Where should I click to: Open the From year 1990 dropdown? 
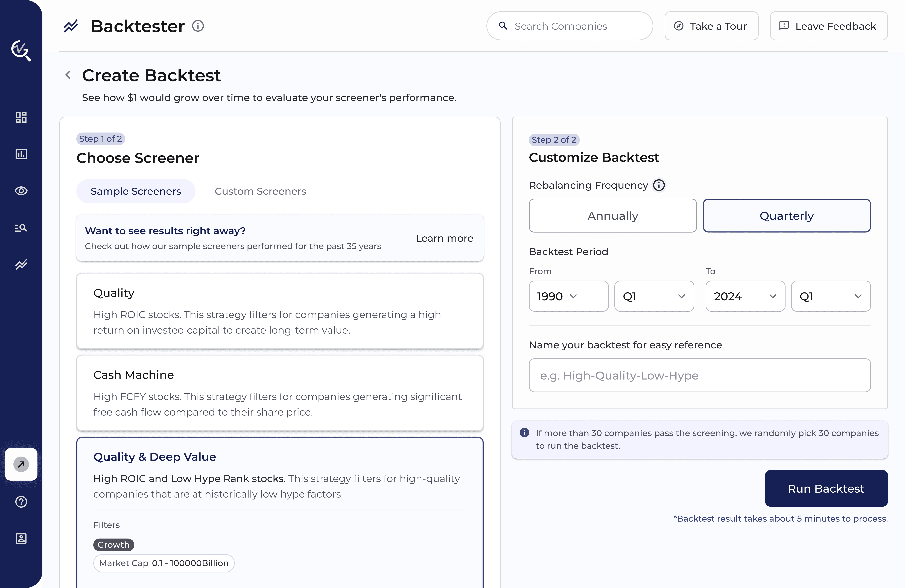[x=568, y=296]
